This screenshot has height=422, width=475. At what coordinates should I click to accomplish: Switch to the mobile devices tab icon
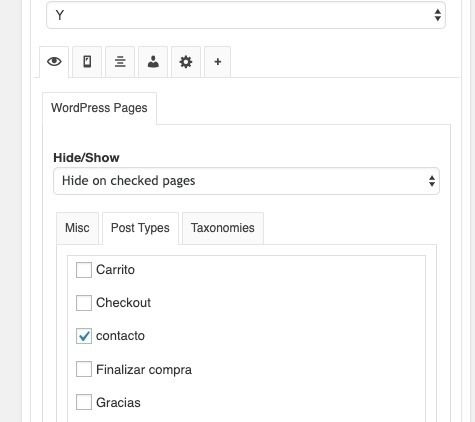coord(87,62)
